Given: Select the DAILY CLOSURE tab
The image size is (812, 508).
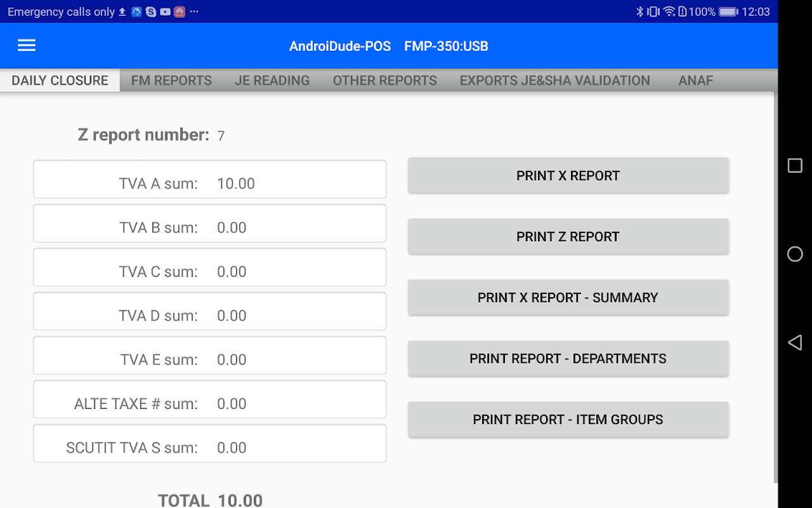Looking at the screenshot, I should (x=60, y=81).
